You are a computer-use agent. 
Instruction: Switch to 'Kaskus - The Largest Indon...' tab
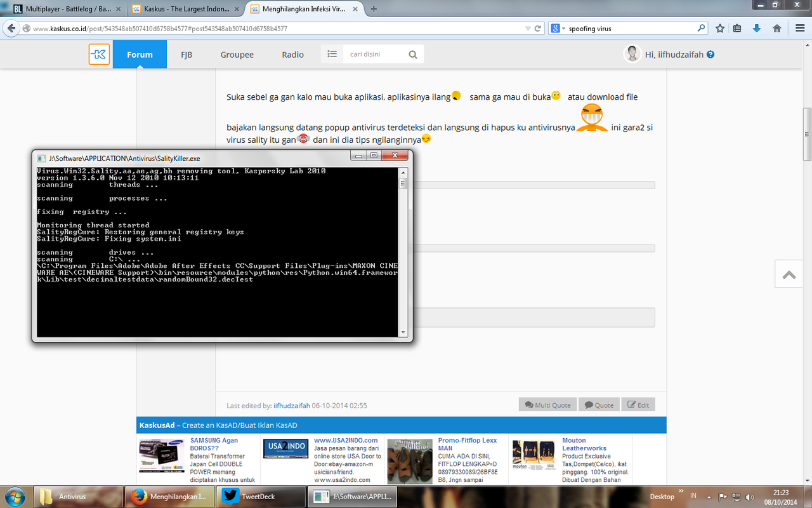[x=185, y=10]
